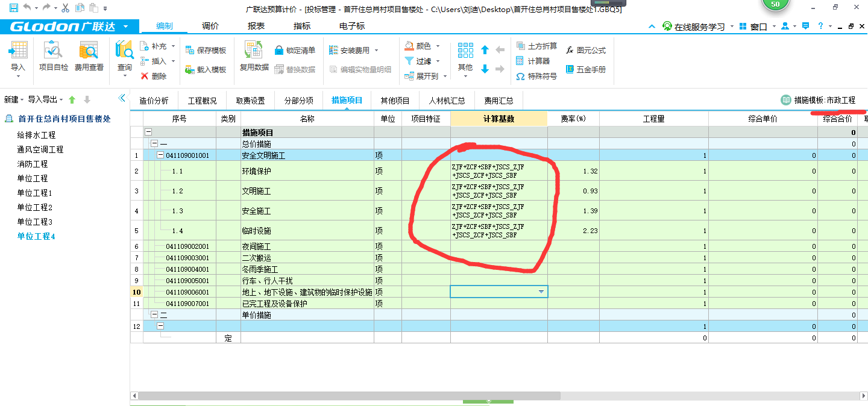Open 五金手册 hardware manual
Viewport: 868px width, 406px height.
click(x=585, y=70)
